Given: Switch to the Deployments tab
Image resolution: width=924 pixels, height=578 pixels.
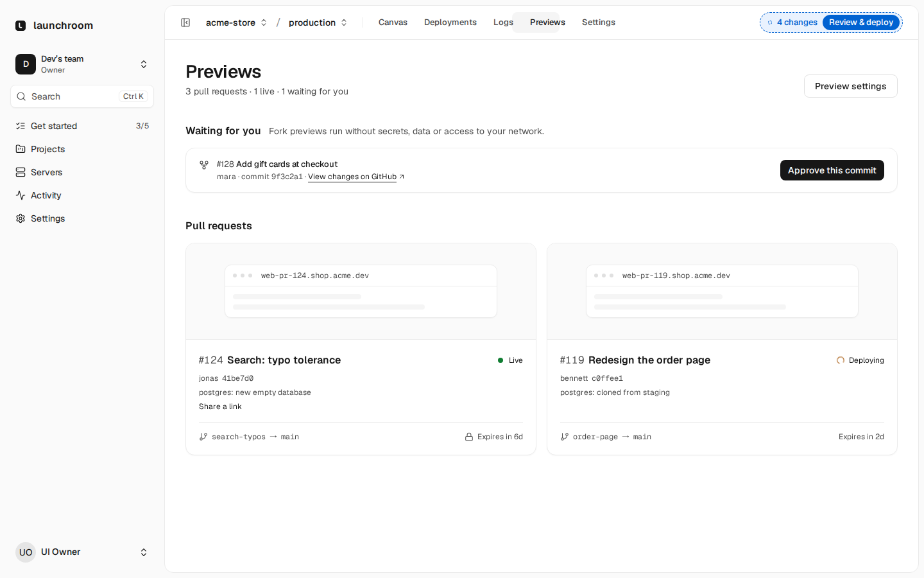Looking at the screenshot, I should (x=450, y=22).
